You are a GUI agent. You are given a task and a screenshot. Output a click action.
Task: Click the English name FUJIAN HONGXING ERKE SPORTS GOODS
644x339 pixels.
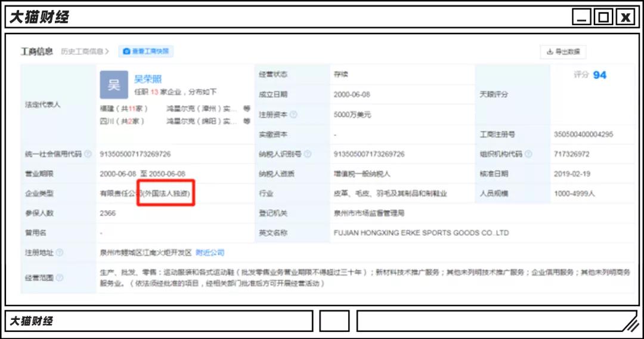click(x=421, y=233)
